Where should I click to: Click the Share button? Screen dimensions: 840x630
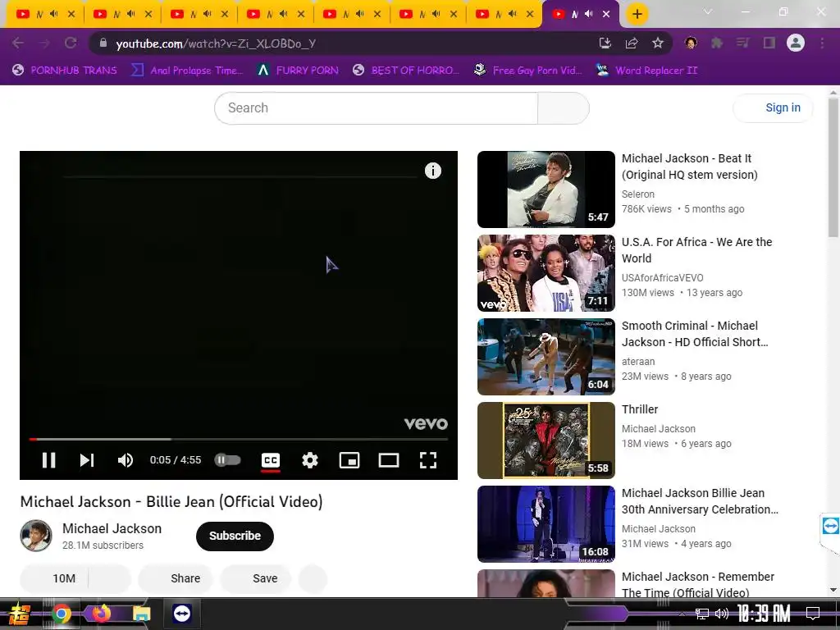coord(176,578)
